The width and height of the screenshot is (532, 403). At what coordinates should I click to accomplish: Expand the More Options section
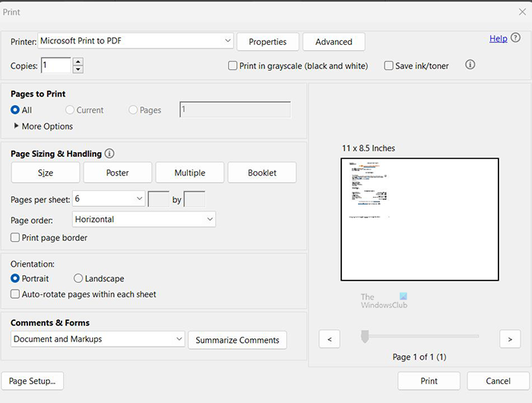coord(17,126)
